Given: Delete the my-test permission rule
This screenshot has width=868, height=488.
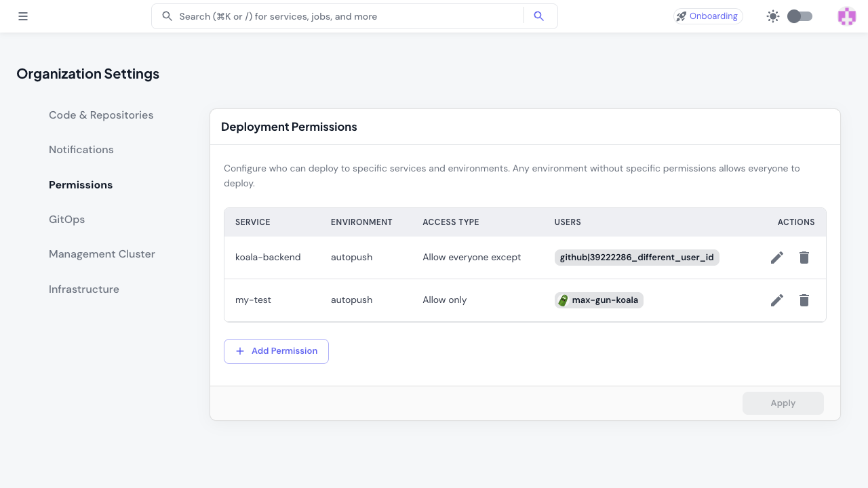Looking at the screenshot, I should tap(804, 300).
